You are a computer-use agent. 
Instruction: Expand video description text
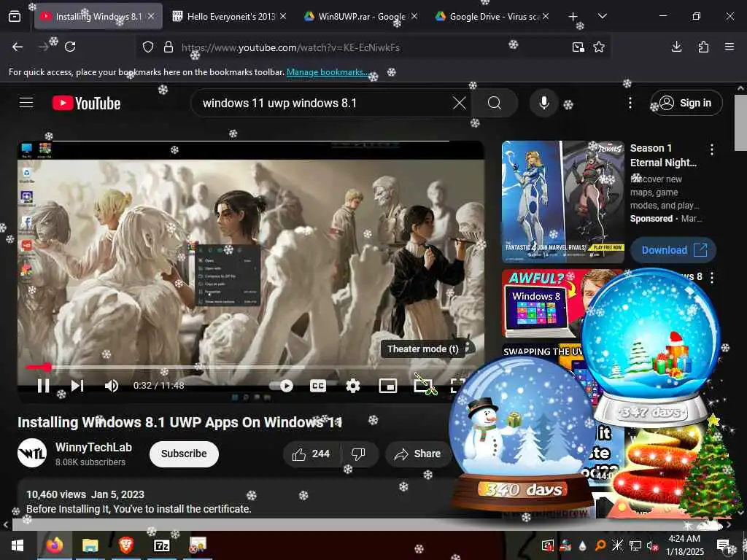click(x=139, y=509)
